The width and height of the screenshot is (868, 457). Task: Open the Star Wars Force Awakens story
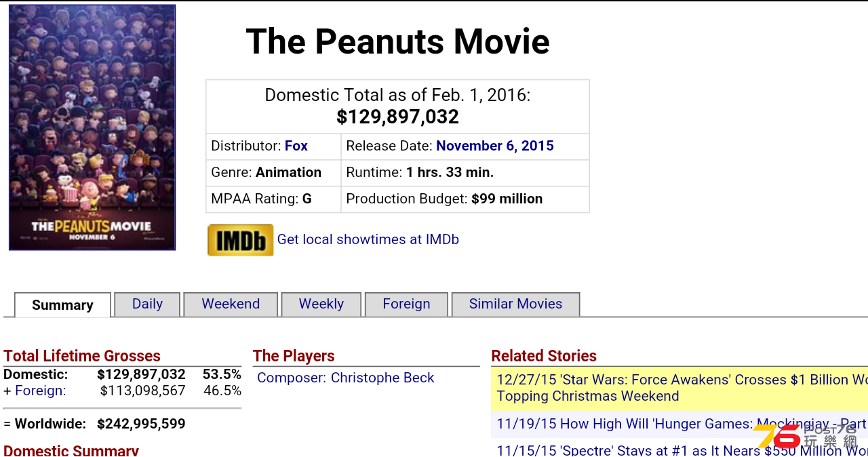coord(679,388)
